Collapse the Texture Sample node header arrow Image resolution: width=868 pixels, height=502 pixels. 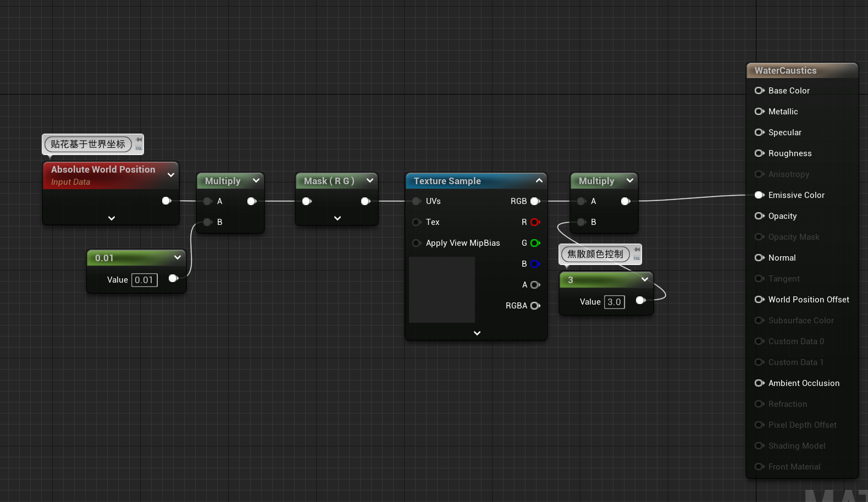pyautogui.click(x=539, y=180)
